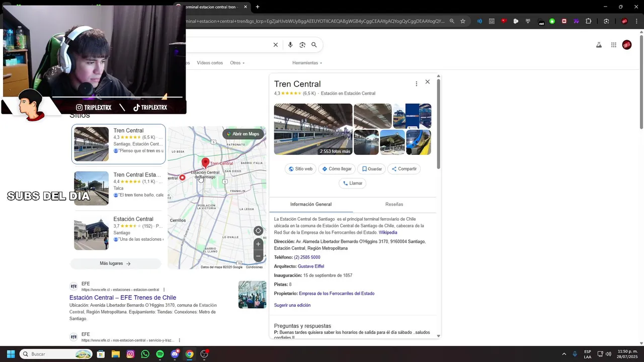The height and width of the screenshot is (362, 644).
Task: Get directions with Cómo llegar
Action: 337,169
